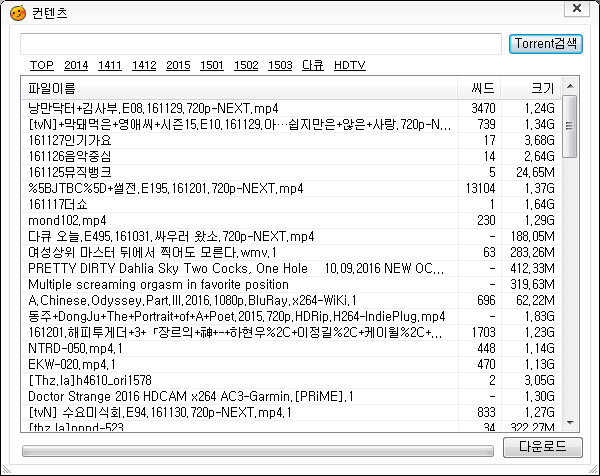Select the 161125뮤직뱅크 row
600x476 pixels.
coord(291,173)
